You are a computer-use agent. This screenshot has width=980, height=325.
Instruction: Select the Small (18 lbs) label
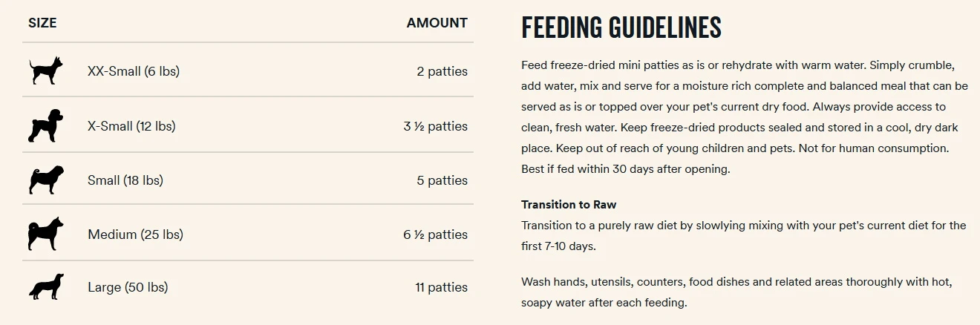point(125,180)
